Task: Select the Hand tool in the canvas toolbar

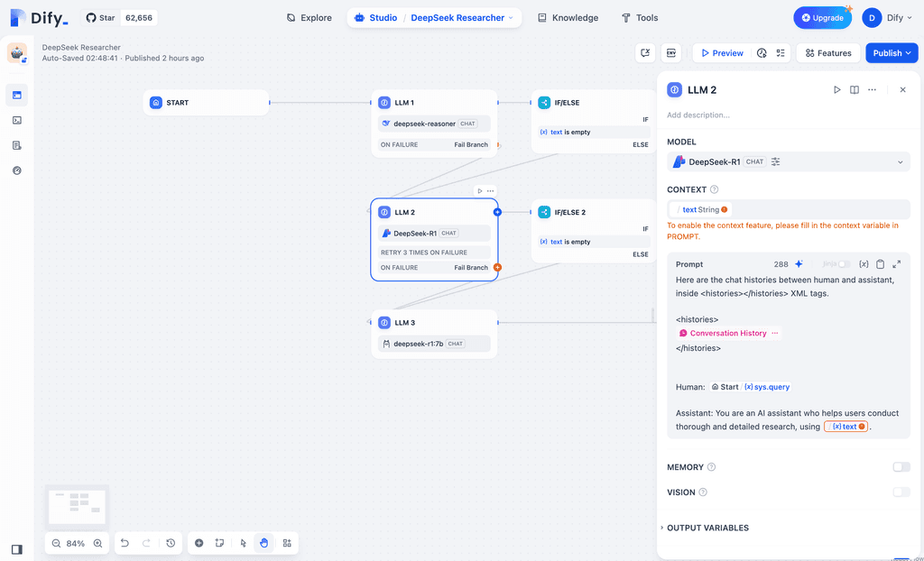Action: click(x=263, y=543)
